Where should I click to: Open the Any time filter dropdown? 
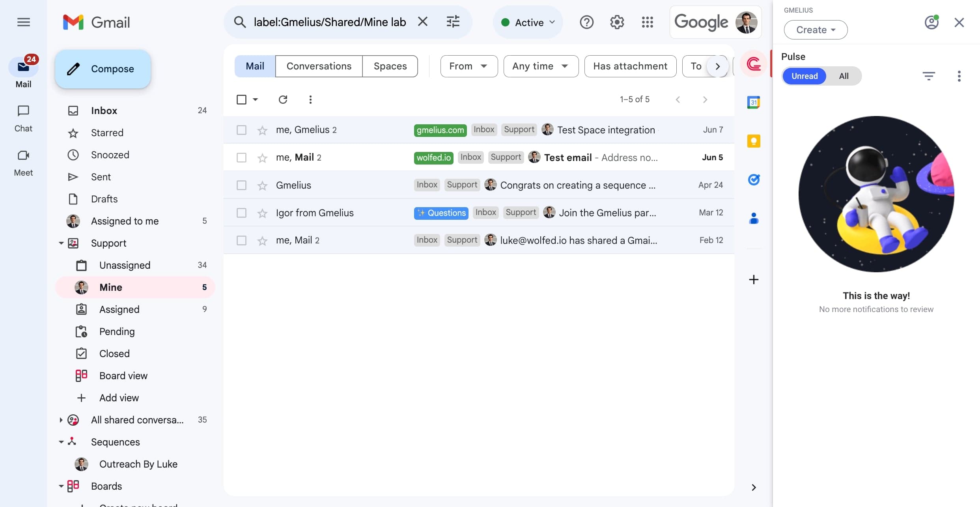point(541,66)
